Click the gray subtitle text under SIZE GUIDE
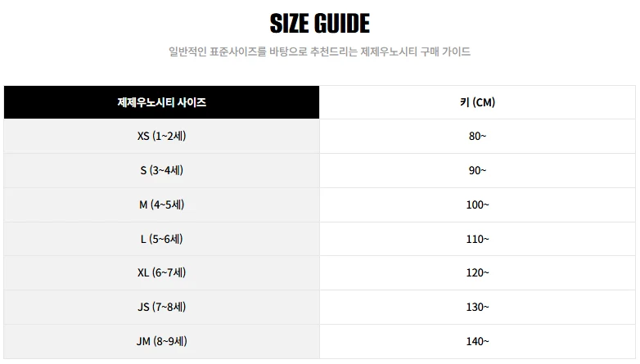This screenshot has width=640, height=364. [319, 52]
